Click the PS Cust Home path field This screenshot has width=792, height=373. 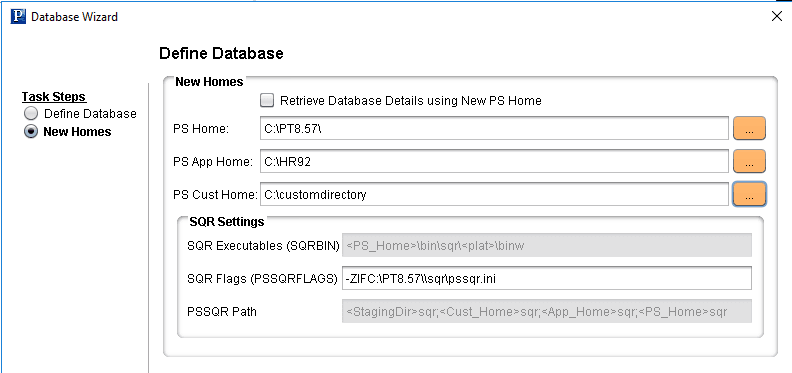(494, 195)
